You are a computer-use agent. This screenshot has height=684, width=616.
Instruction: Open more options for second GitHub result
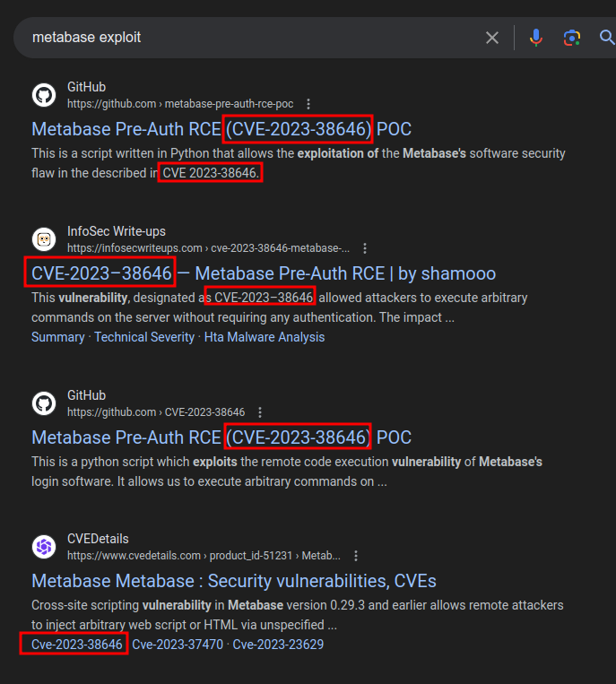click(x=260, y=412)
